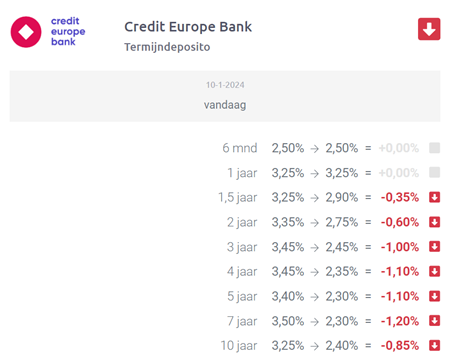Click red arrow icon for 2 jaar
The image size is (450, 364).
[434, 222]
